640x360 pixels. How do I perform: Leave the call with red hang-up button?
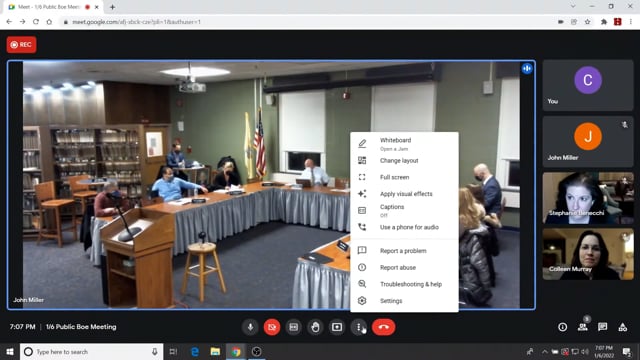(383, 327)
